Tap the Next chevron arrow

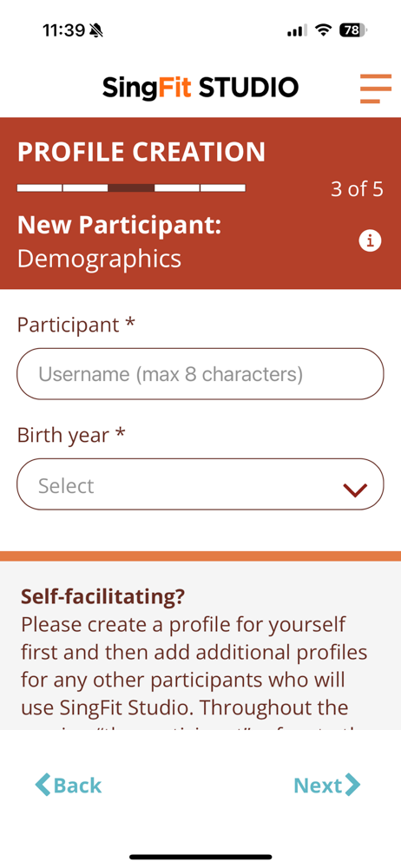tap(352, 785)
